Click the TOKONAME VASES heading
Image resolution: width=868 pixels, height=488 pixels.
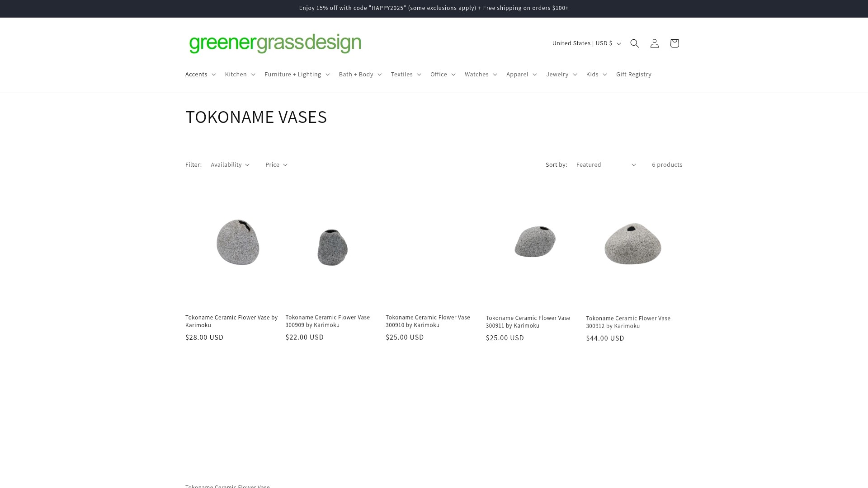pyautogui.click(x=256, y=117)
